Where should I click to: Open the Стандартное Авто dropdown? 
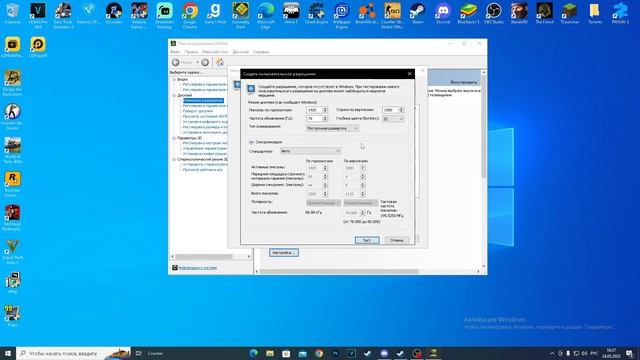tap(310, 151)
